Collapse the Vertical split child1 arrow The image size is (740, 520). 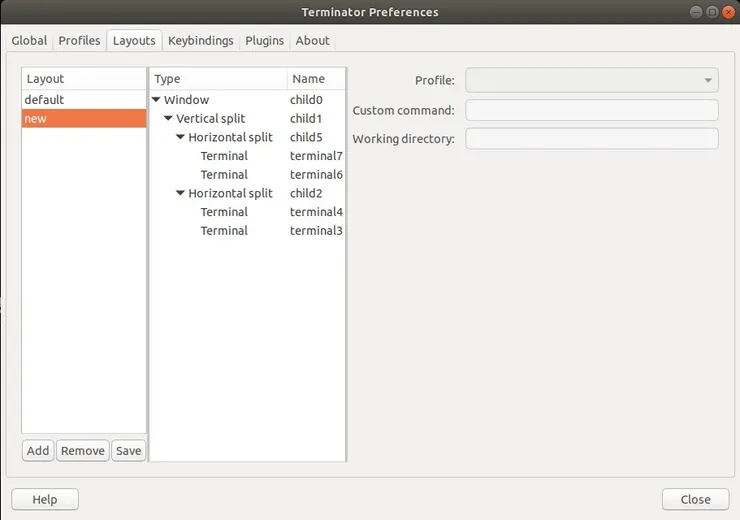[x=169, y=119]
